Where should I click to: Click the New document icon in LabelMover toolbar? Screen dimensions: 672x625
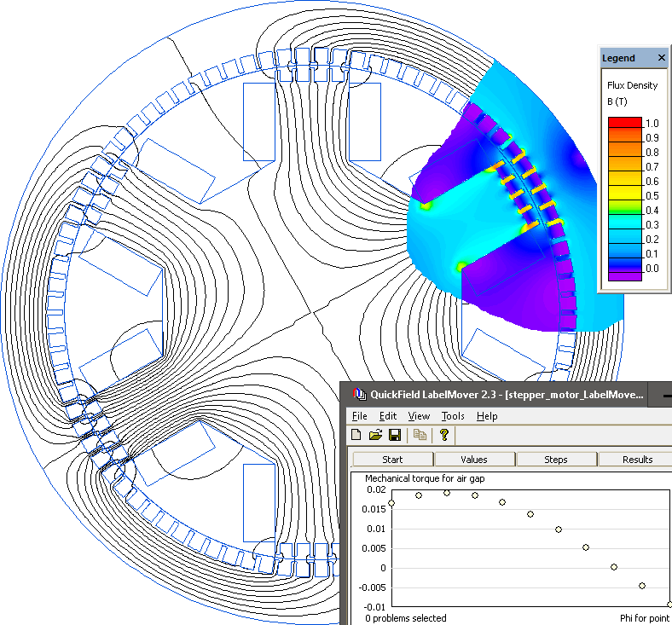pyautogui.click(x=356, y=435)
